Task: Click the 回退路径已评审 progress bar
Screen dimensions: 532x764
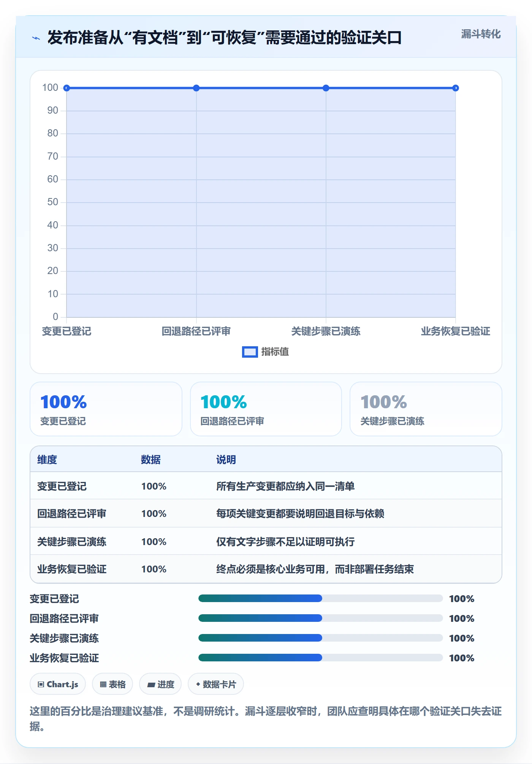Action: coord(321,618)
